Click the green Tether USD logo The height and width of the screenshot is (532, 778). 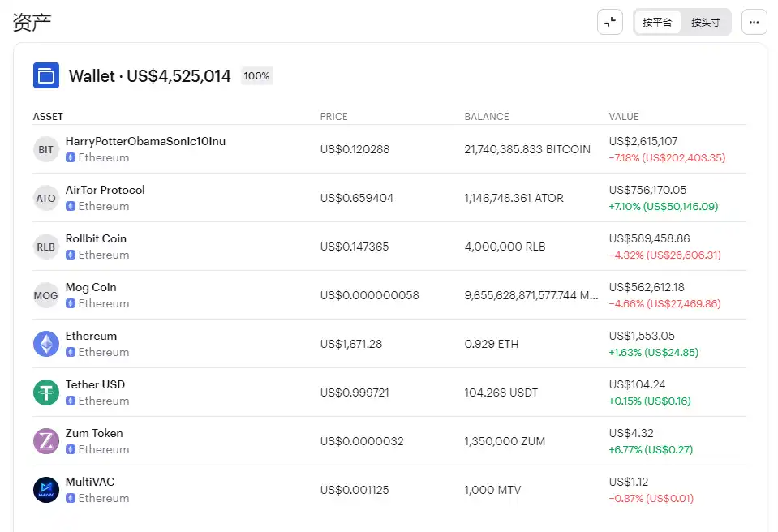click(46, 393)
